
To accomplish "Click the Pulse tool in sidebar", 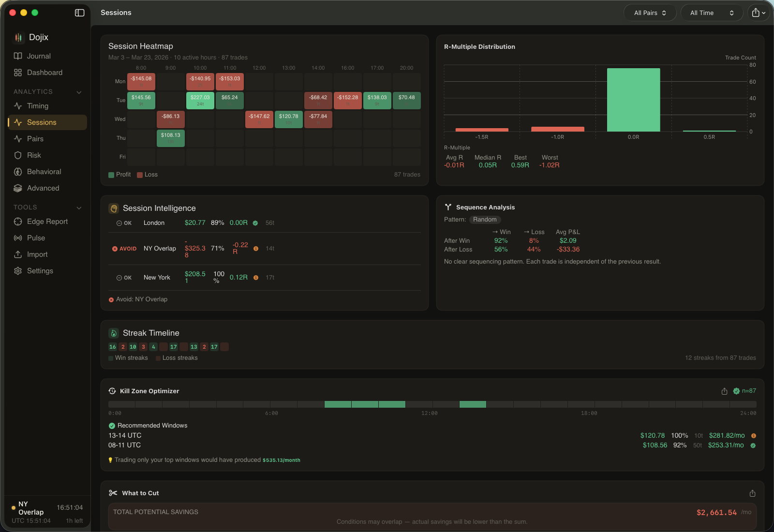I will [36, 238].
